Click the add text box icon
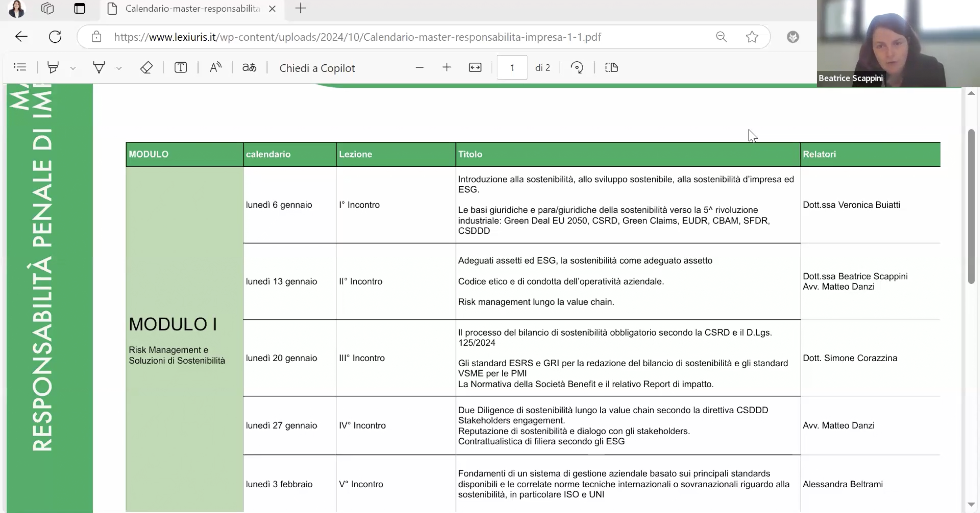The image size is (980, 513). (181, 67)
